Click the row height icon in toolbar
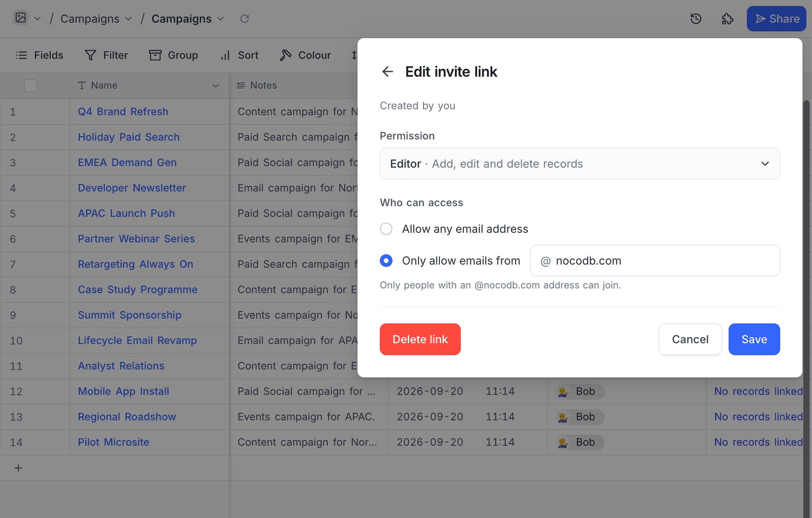The width and height of the screenshot is (812, 518). (354, 55)
